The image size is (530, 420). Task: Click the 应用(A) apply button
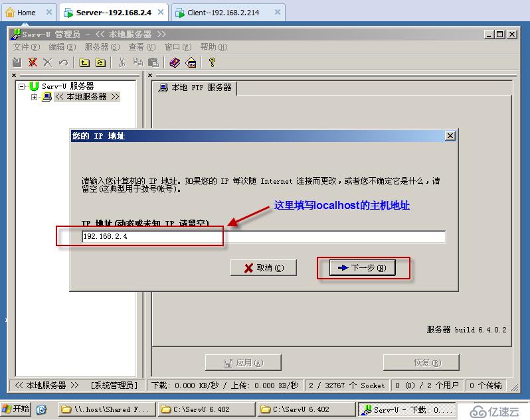click(243, 363)
